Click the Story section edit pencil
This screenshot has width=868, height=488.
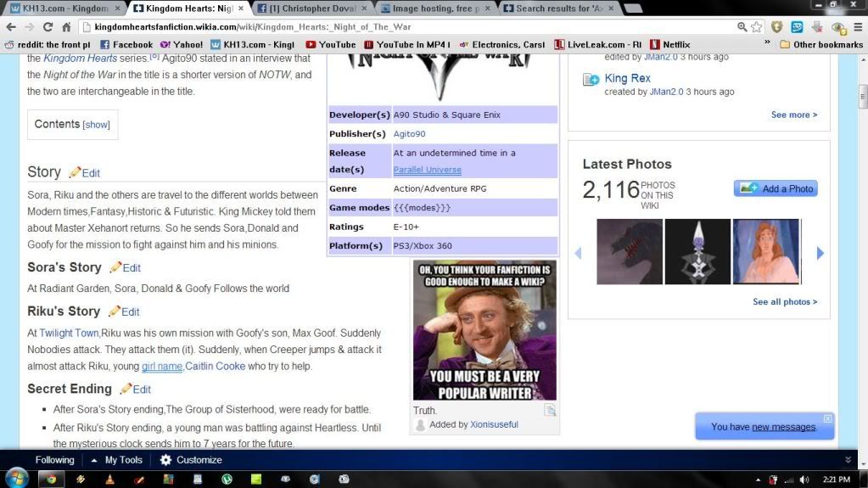75,172
